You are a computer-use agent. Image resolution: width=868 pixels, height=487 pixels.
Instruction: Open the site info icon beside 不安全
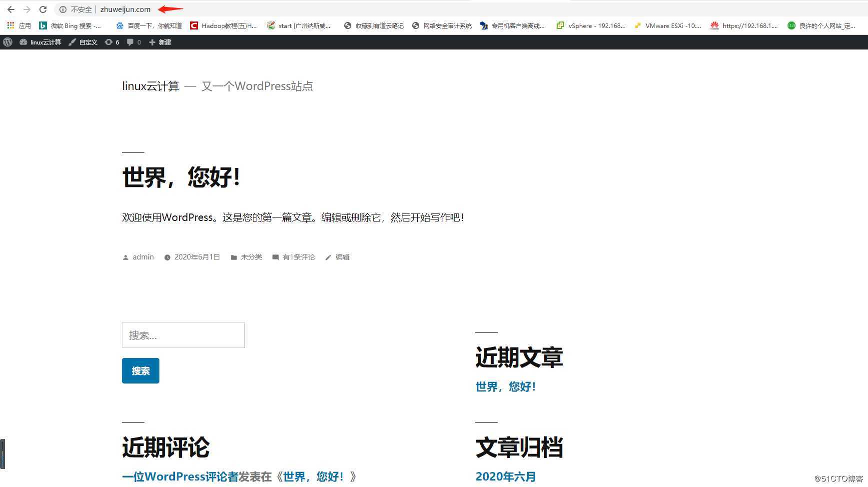63,9
